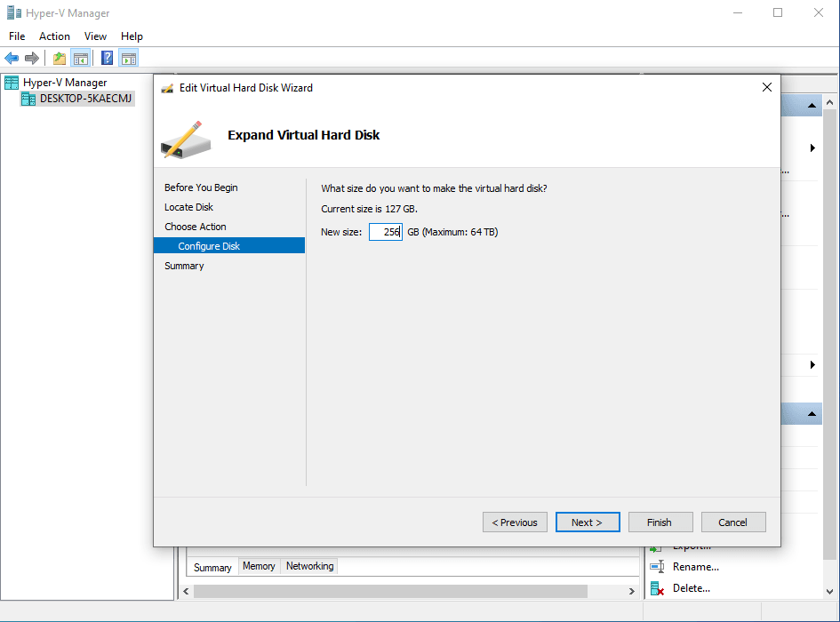840x622 pixels.
Task: Click the Finish button
Action: pos(660,522)
